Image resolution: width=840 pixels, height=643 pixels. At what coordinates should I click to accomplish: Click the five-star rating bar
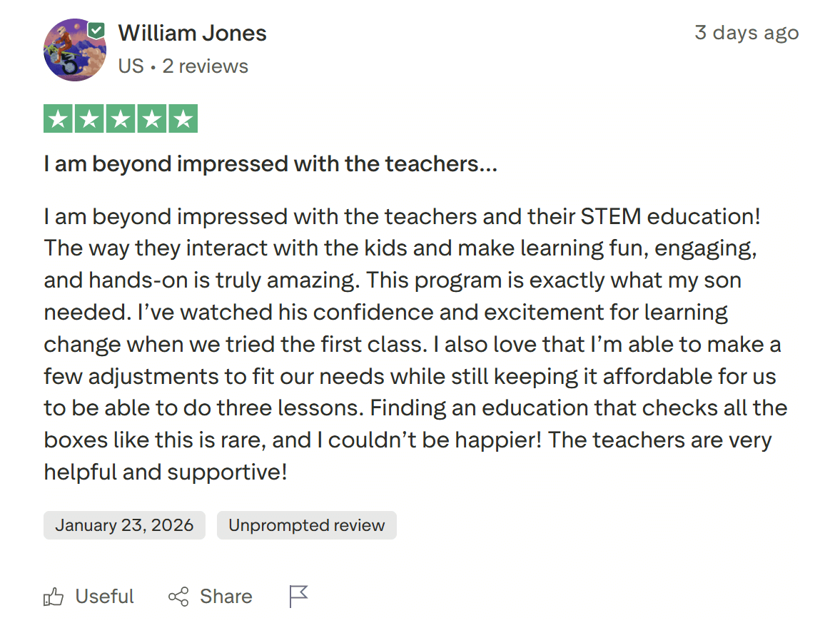point(121,118)
